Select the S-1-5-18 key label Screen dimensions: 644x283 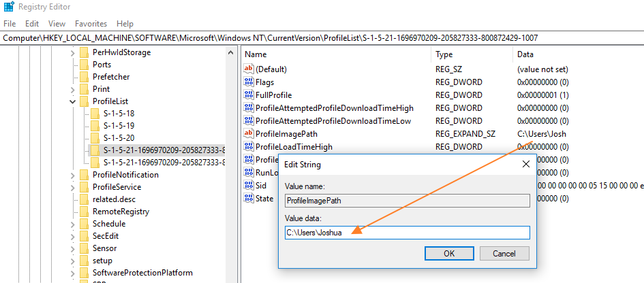click(x=119, y=113)
